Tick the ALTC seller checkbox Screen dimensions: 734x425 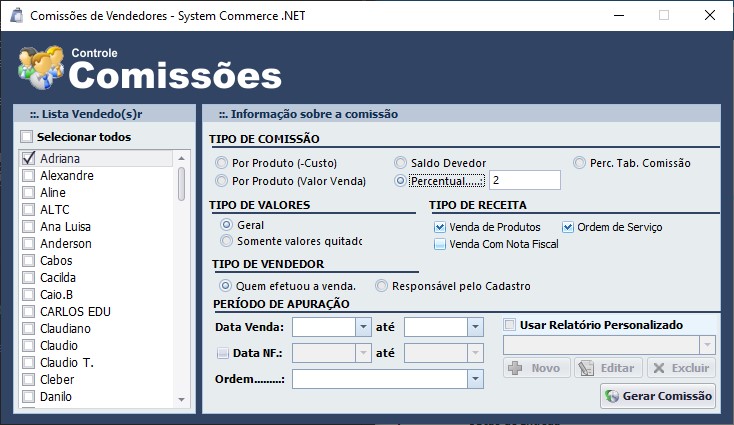coord(29,209)
